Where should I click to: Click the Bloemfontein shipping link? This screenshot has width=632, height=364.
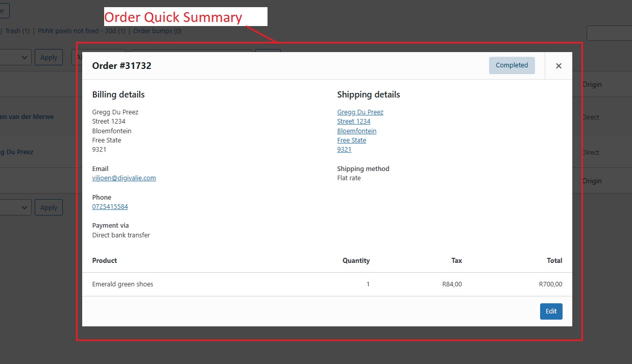click(357, 131)
